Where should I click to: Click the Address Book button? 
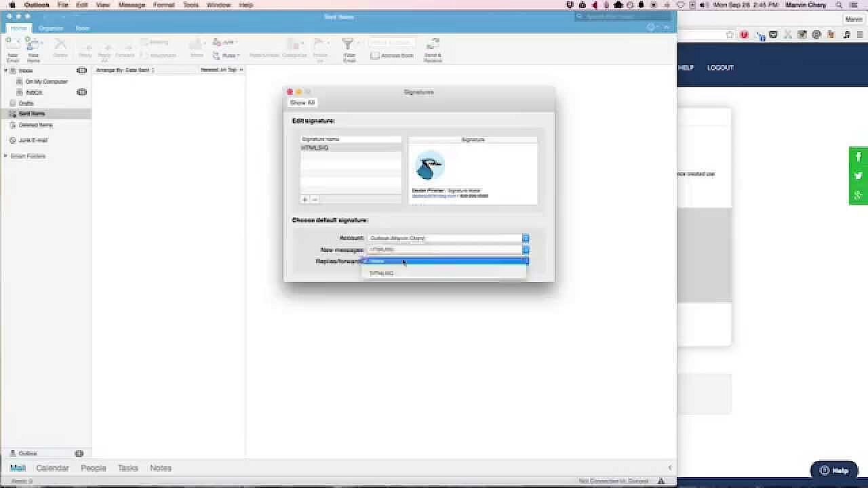coord(392,56)
